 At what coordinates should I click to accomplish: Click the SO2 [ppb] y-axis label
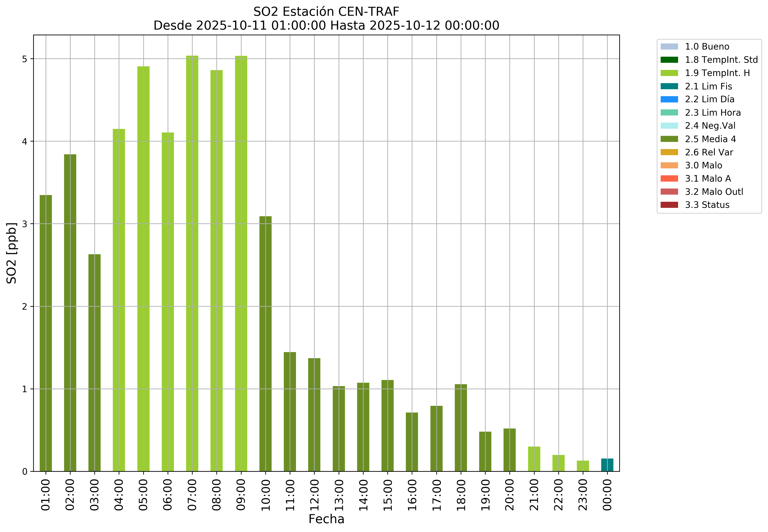[12, 253]
